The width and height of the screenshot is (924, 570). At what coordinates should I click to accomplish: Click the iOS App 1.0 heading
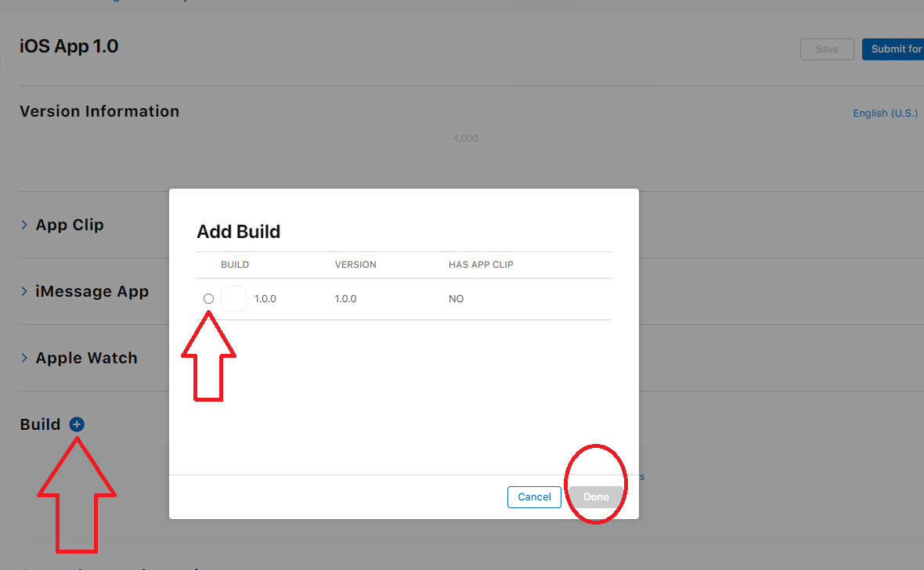69,46
